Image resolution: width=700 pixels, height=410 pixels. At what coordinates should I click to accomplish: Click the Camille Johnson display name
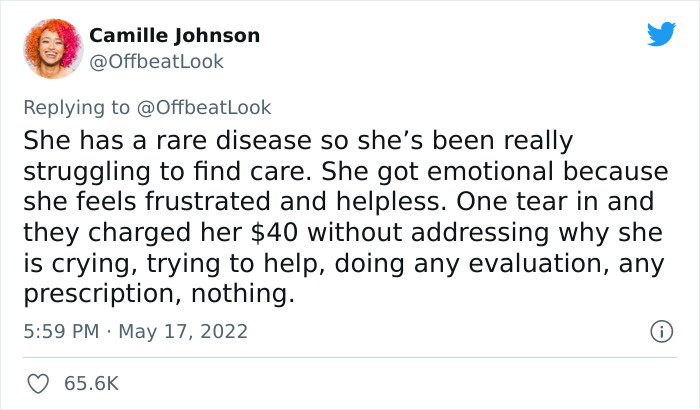(x=175, y=35)
